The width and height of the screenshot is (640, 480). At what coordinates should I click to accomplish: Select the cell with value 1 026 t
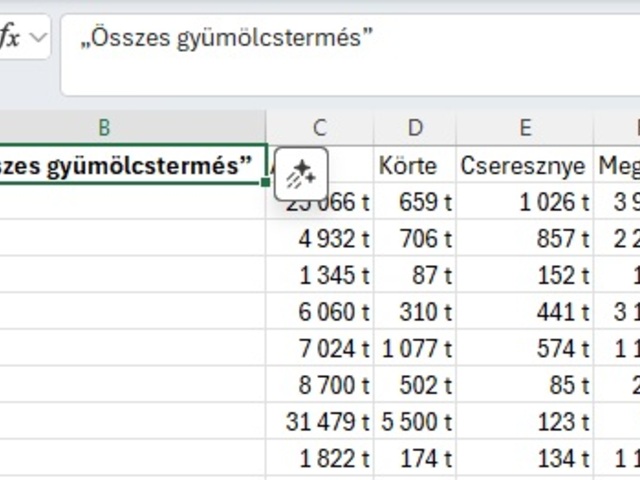tap(525, 202)
